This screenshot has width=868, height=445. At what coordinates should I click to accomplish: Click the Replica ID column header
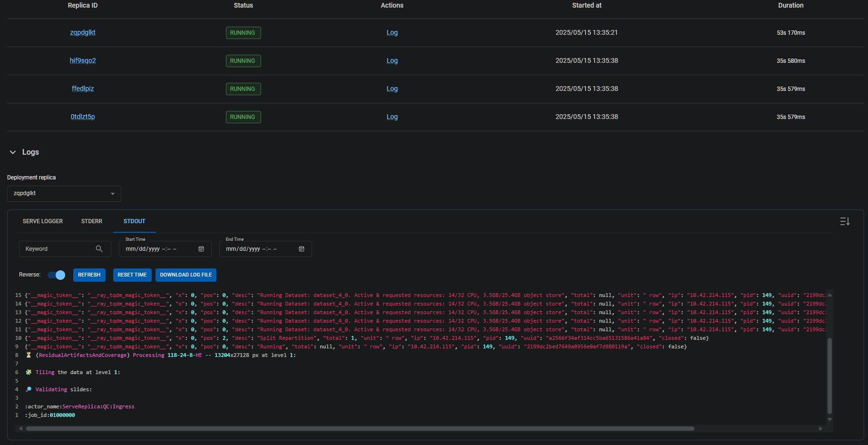83,5
